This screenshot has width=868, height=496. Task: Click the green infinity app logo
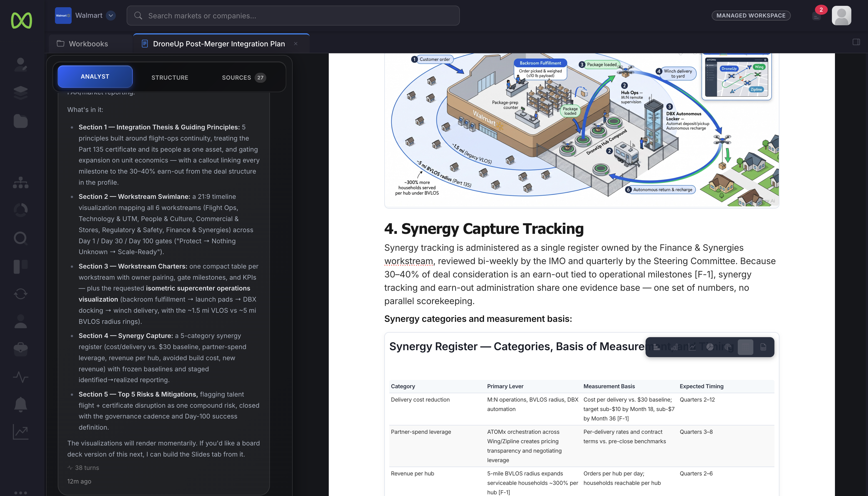(x=21, y=21)
